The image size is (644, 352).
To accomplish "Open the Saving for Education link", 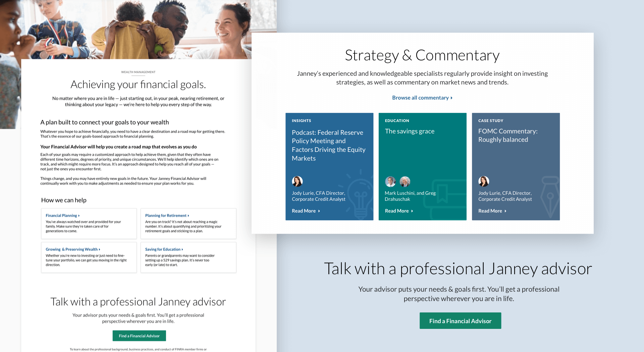I will click(x=164, y=249).
